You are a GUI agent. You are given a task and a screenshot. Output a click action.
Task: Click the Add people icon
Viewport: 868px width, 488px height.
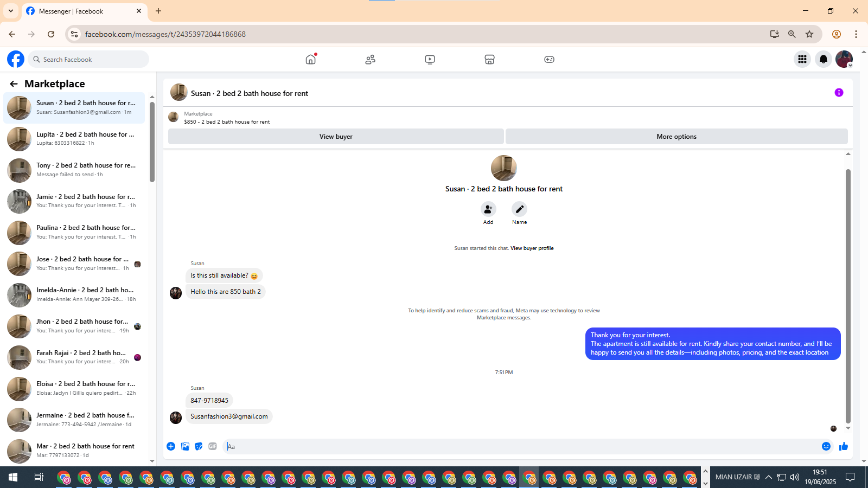pyautogui.click(x=488, y=209)
